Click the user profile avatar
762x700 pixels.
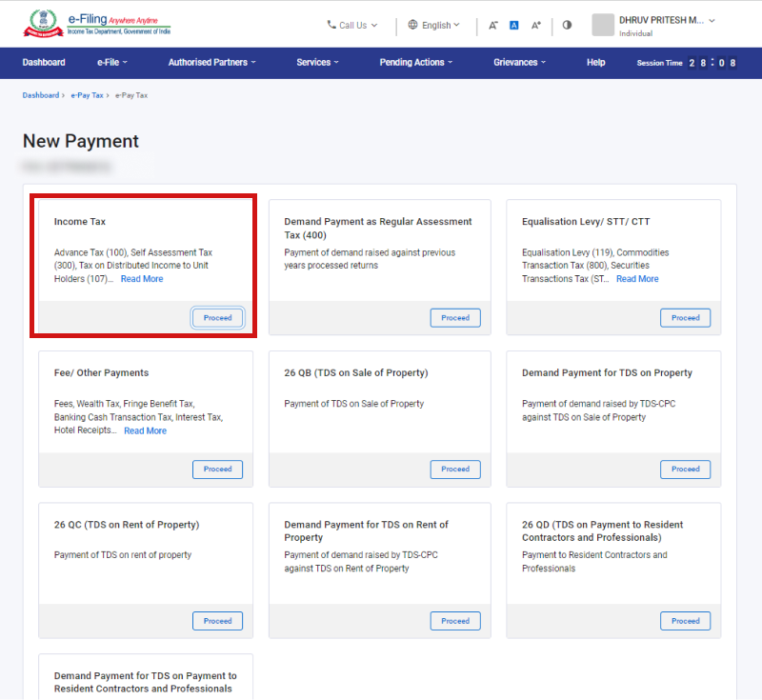[603, 25]
